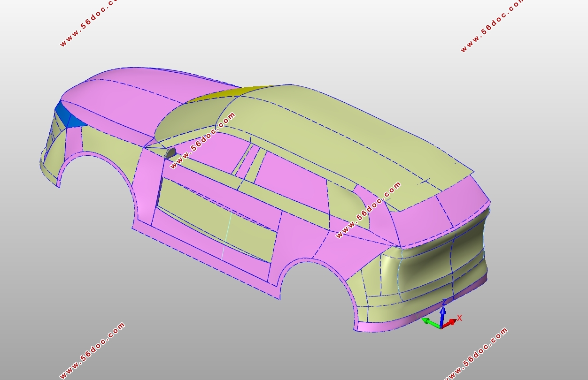Image resolution: width=588 pixels, height=380 pixels.
Task: Click the olive windshield surface
Action: click(188, 122)
